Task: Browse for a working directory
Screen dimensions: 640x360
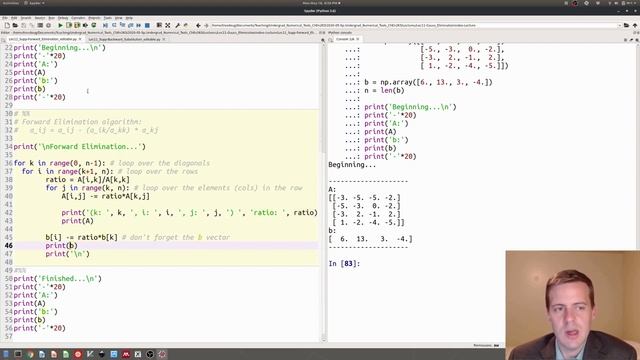Action: (x=627, y=25)
